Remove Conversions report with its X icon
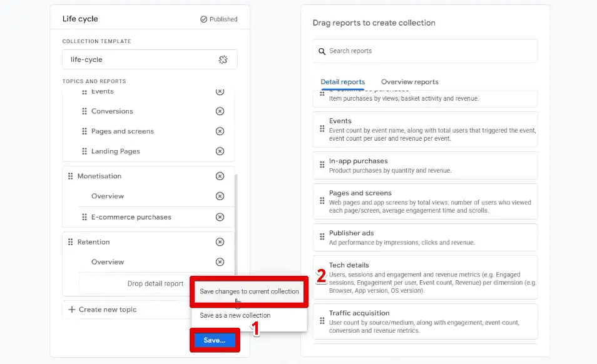The height and width of the screenshot is (364, 597). (x=220, y=111)
